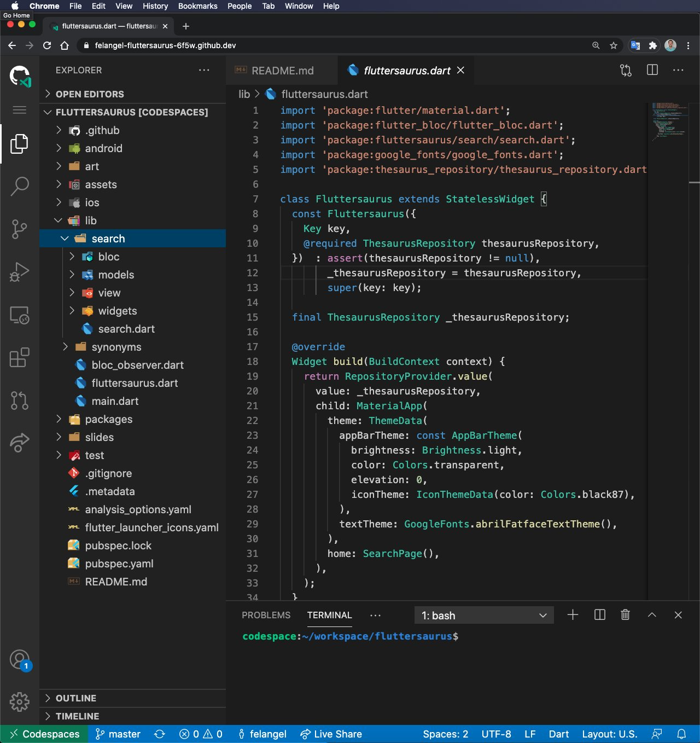Switch to the PROBLEMS tab
The image size is (700, 743).
point(266,615)
